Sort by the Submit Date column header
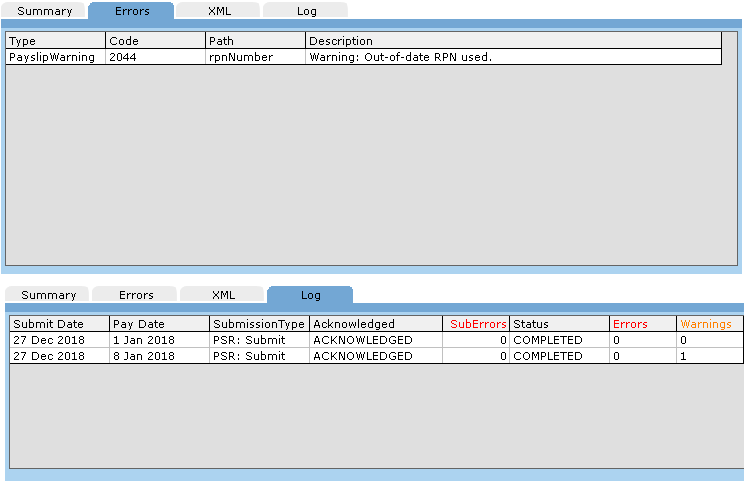 coord(59,324)
